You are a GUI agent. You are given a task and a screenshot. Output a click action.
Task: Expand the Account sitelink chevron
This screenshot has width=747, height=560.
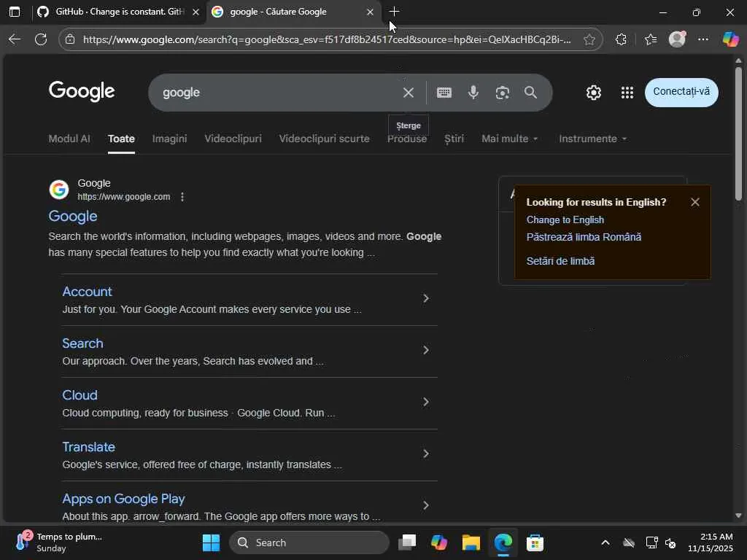(x=426, y=298)
